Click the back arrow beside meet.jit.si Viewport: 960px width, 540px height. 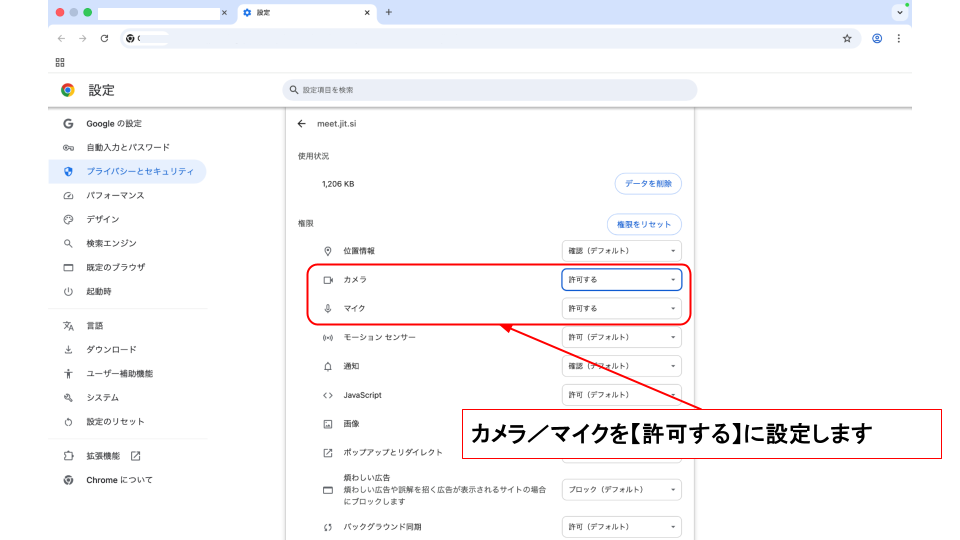point(301,124)
